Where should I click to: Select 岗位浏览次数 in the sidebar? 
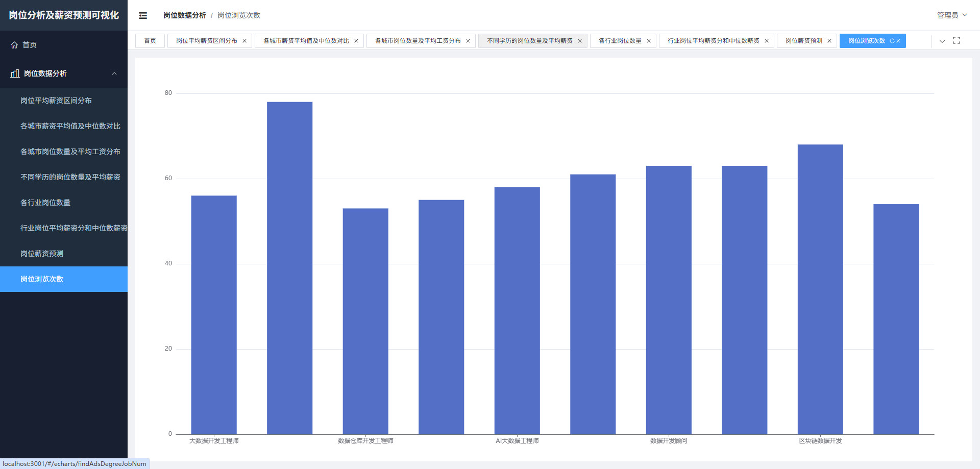coord(64,279)
